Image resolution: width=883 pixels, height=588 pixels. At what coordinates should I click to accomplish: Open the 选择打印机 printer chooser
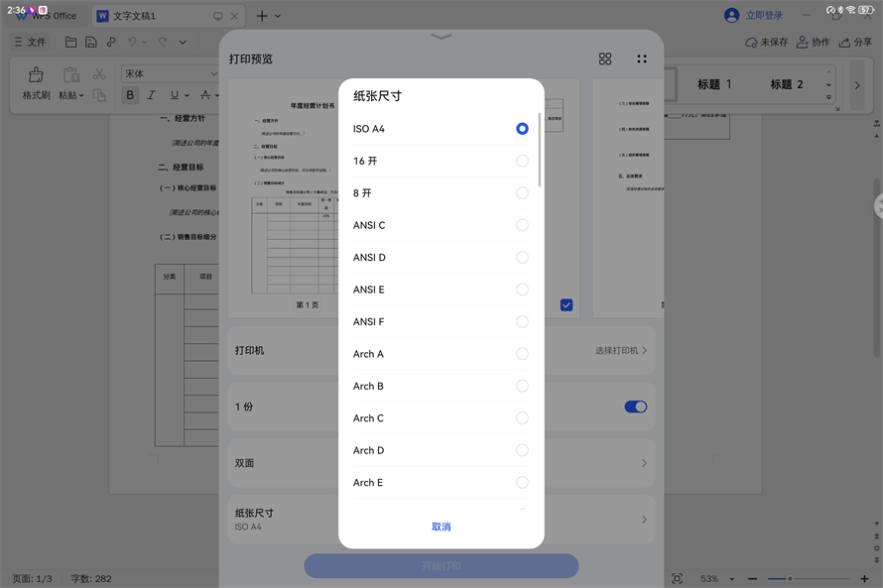coord(620,351)
